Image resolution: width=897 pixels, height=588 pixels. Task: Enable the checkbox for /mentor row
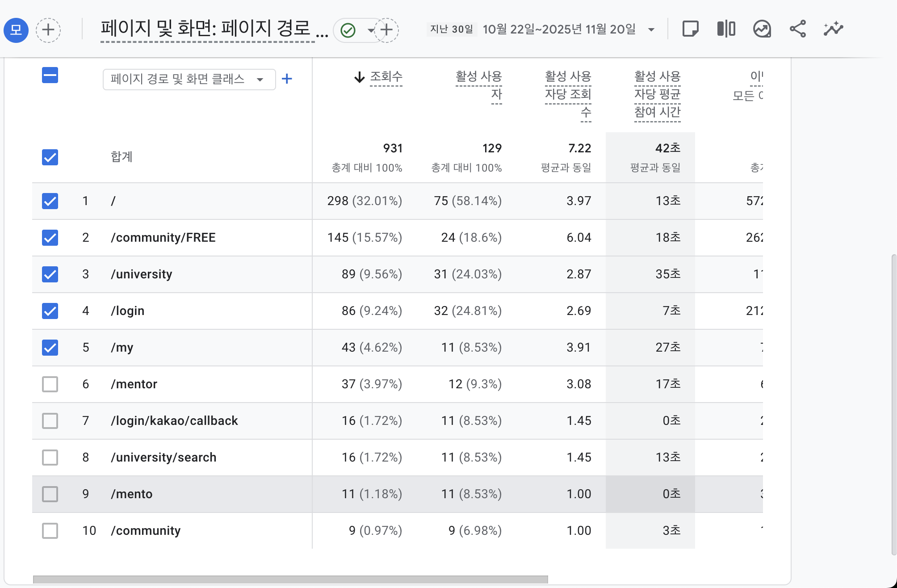(50, 384)
